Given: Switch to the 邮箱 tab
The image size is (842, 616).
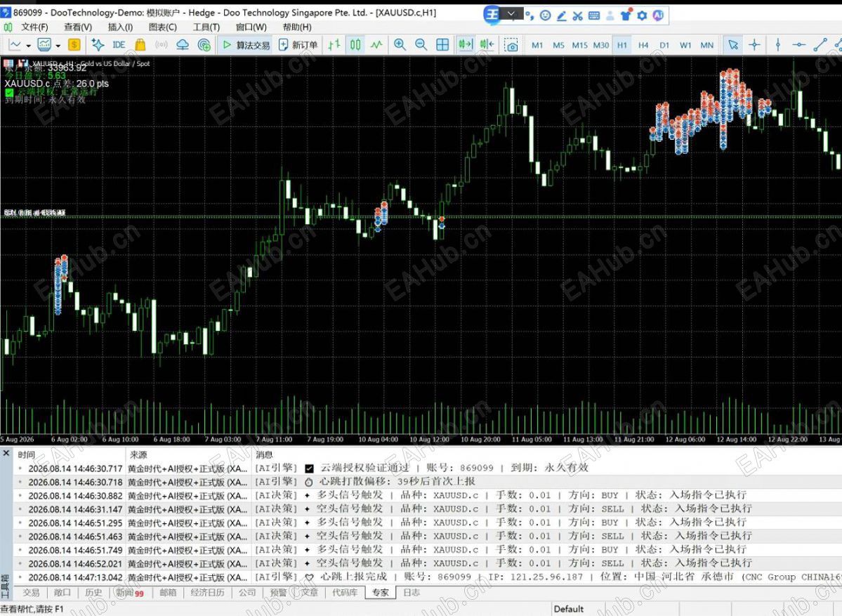Looking at the screenshot, I should tap(168, 592).
